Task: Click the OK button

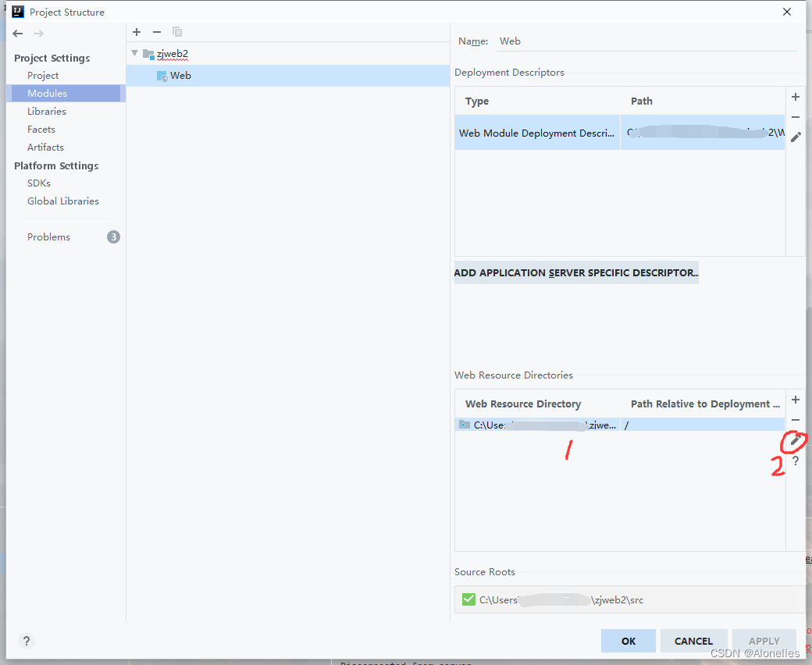Action: [629, 641]
